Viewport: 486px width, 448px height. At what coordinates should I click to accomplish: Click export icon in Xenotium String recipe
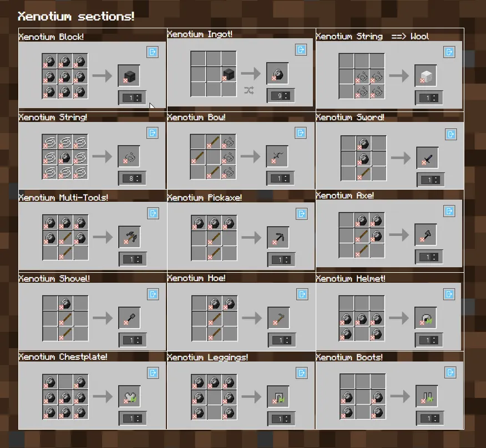pos(153,133)
